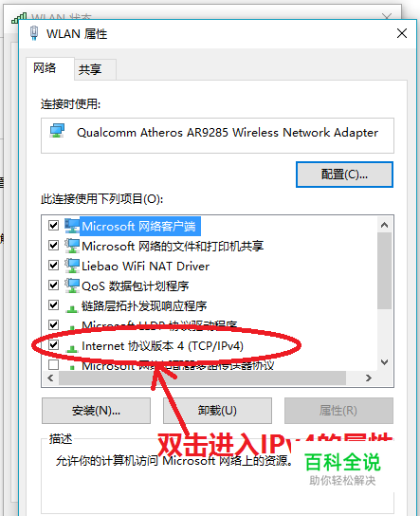Viewport: 420px width, 516px height.
Task: Click the 文件和打印机共享 item icon
Action: point(72,246)
